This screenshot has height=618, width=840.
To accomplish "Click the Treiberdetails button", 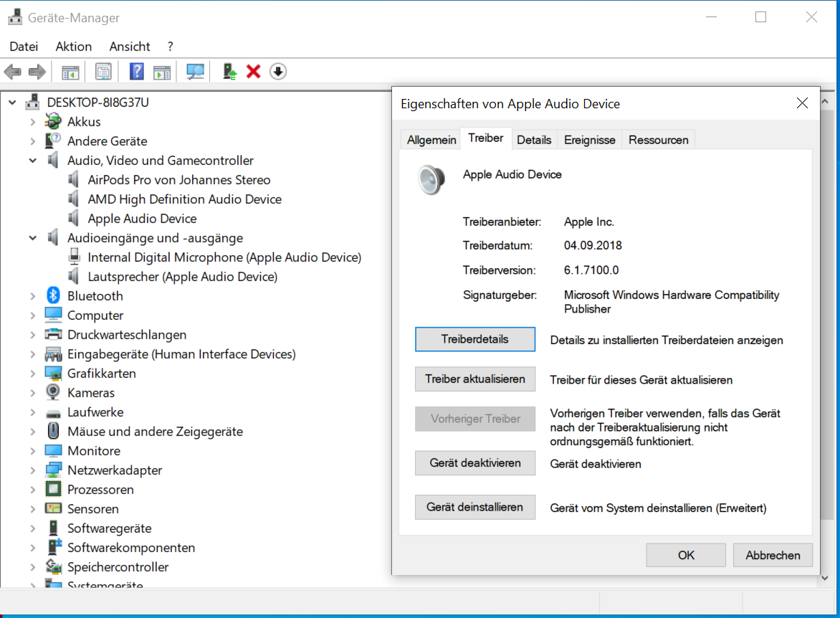I will click(474, 339).
